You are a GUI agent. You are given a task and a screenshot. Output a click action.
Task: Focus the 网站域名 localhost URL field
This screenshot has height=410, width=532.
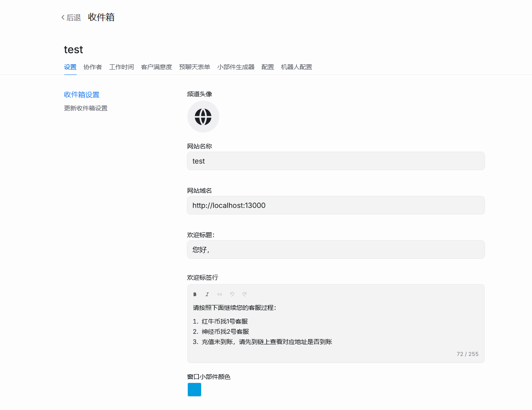pyautogui.click(x=336, y=205)
